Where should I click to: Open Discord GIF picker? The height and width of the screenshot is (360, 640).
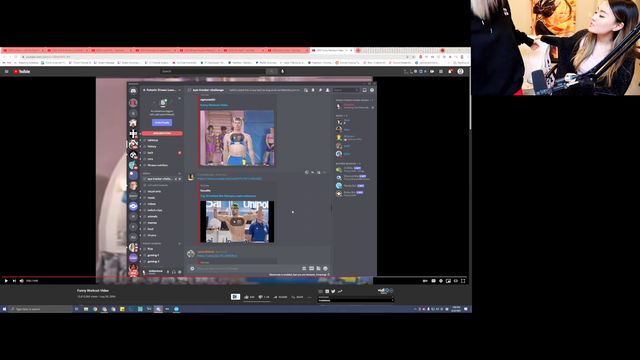(311, 269)
